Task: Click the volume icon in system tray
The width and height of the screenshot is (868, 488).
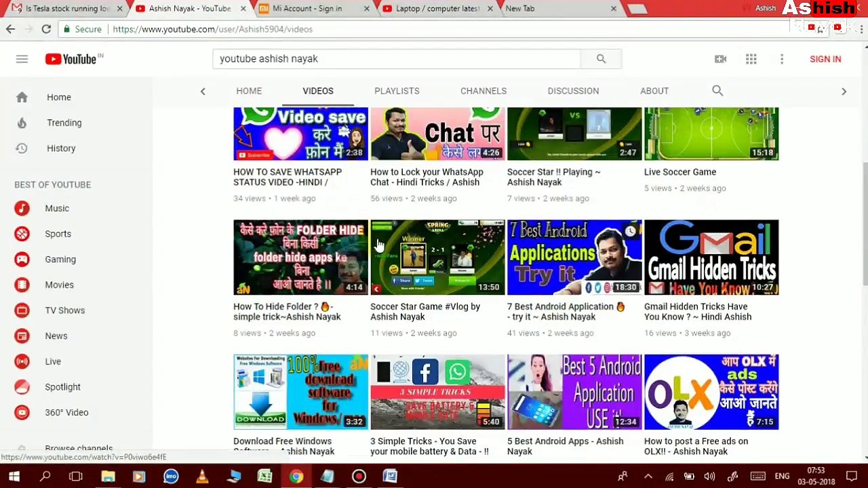Action: [x=709, y=476]
